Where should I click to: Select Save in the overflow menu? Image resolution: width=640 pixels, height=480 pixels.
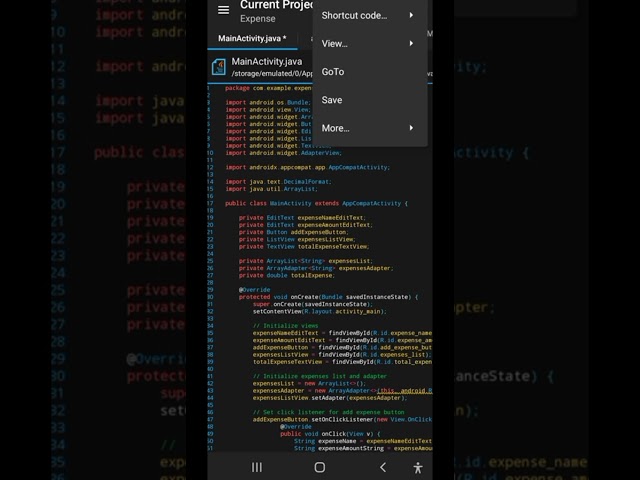(x=332, y=100)
